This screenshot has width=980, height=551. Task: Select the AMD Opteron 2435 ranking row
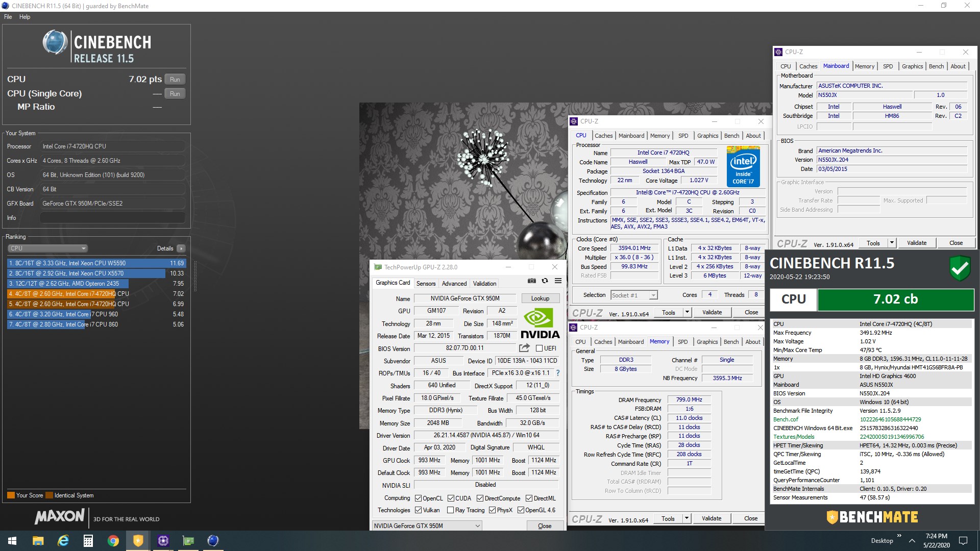coord(96,284)
